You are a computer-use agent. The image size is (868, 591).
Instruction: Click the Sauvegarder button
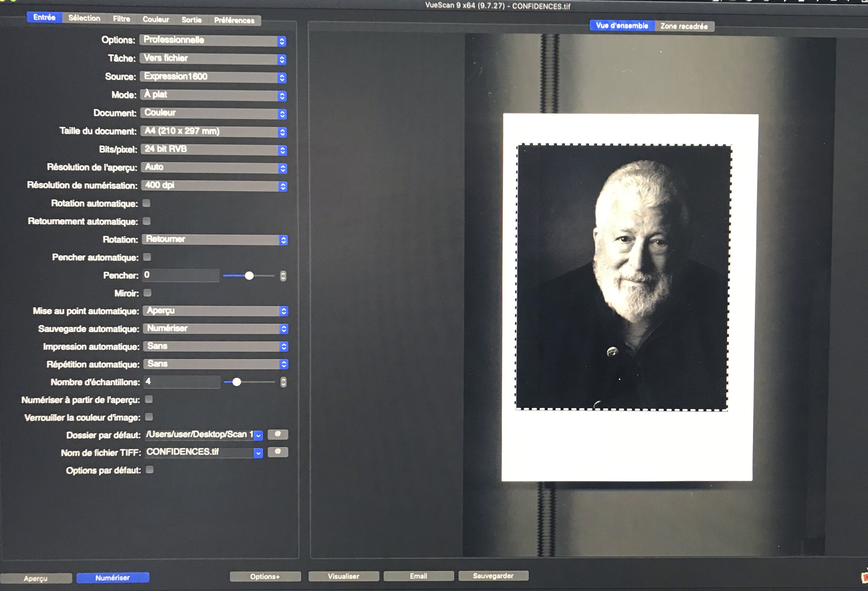coord(493,576)
